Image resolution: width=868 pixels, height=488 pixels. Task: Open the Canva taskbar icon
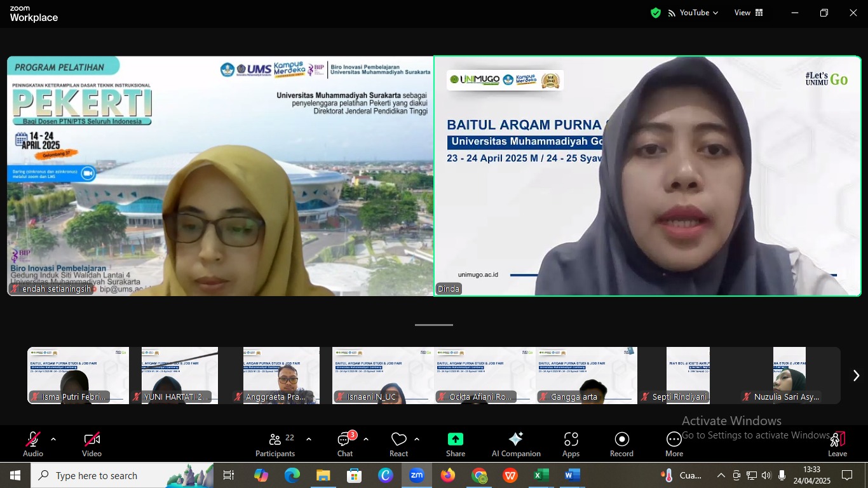pos(386,475)
